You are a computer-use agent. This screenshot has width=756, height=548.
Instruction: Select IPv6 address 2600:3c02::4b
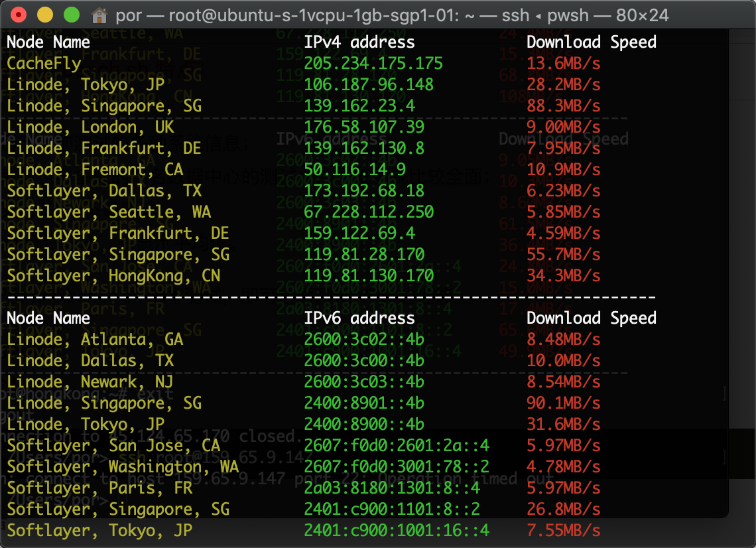364,340
